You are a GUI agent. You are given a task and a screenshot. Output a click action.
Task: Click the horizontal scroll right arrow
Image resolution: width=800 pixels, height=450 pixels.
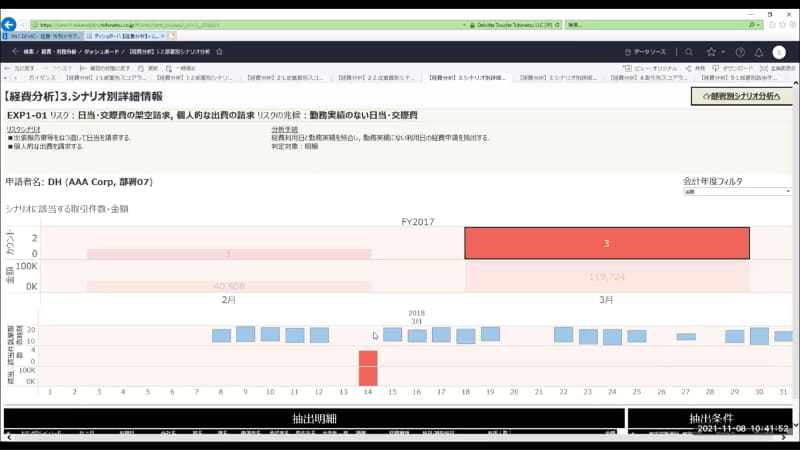pos(784,437)
